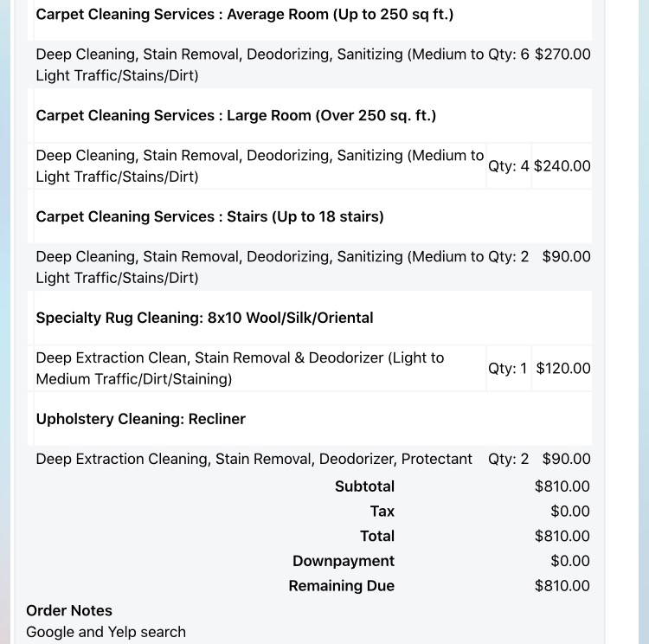Select the Qty: 4 cell
This screenshot has width=649, height=644.
click(508, 166)
